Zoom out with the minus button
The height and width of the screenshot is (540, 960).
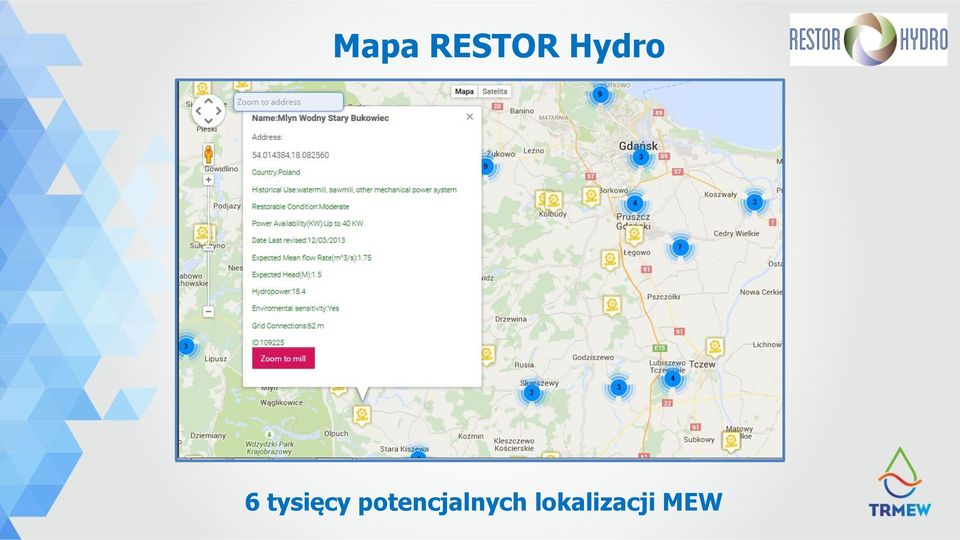[208, 312]
